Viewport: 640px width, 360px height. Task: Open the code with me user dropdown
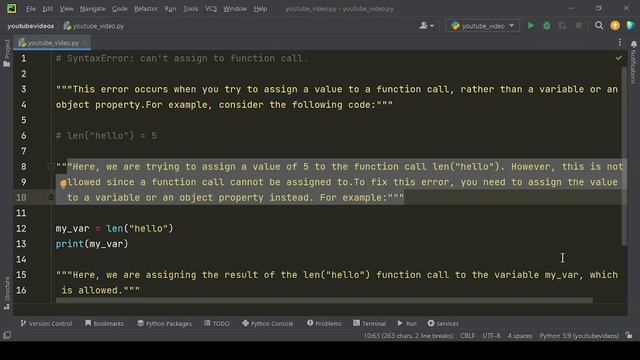[x=427, y=26]
